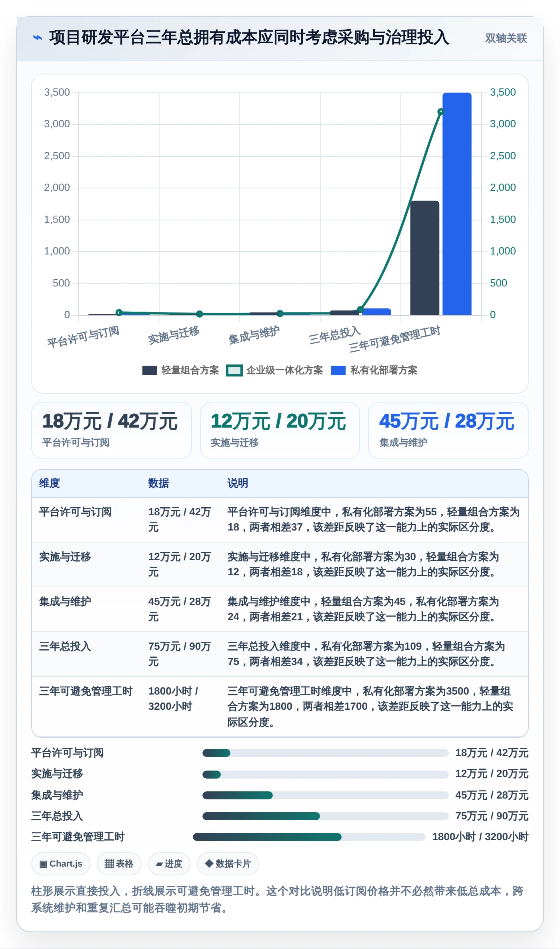Click the 12万元 / 20万元 progress value text
The height and width of the screenshot is (949, 560).
click(492, 774)
